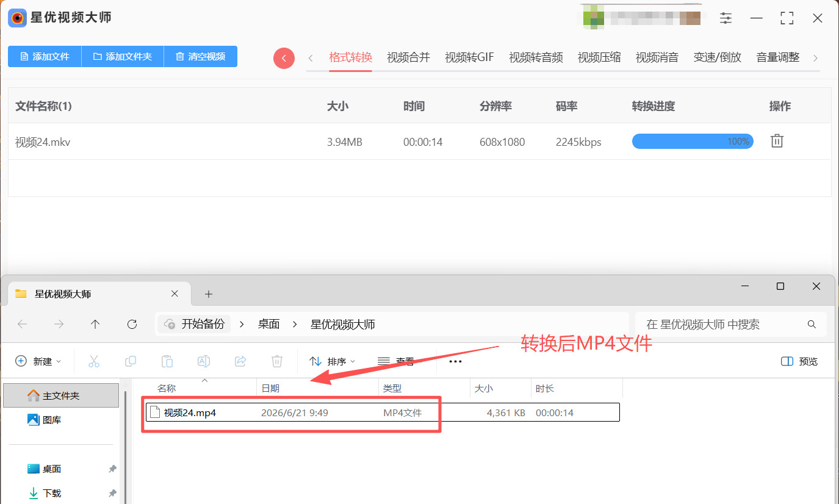839x504 pixels.
Task: Select 下载 in the navigation pane
Action: [x=52, y=493]
